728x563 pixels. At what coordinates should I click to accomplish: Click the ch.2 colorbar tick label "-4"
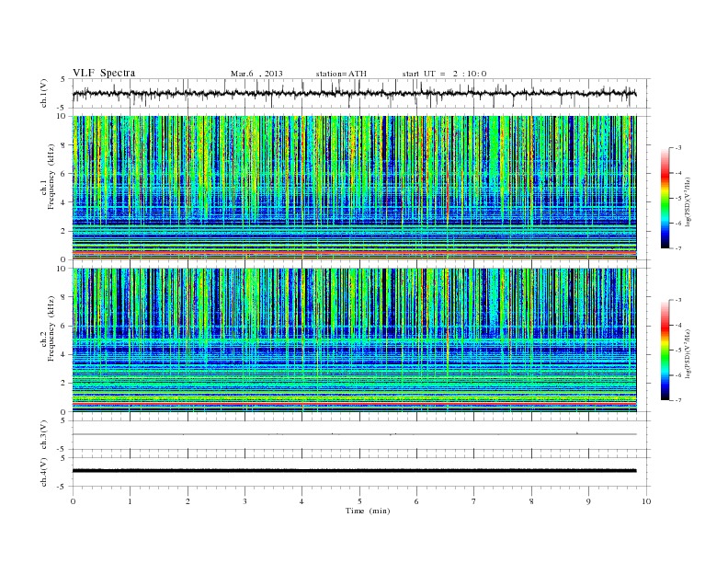[678, 325]
